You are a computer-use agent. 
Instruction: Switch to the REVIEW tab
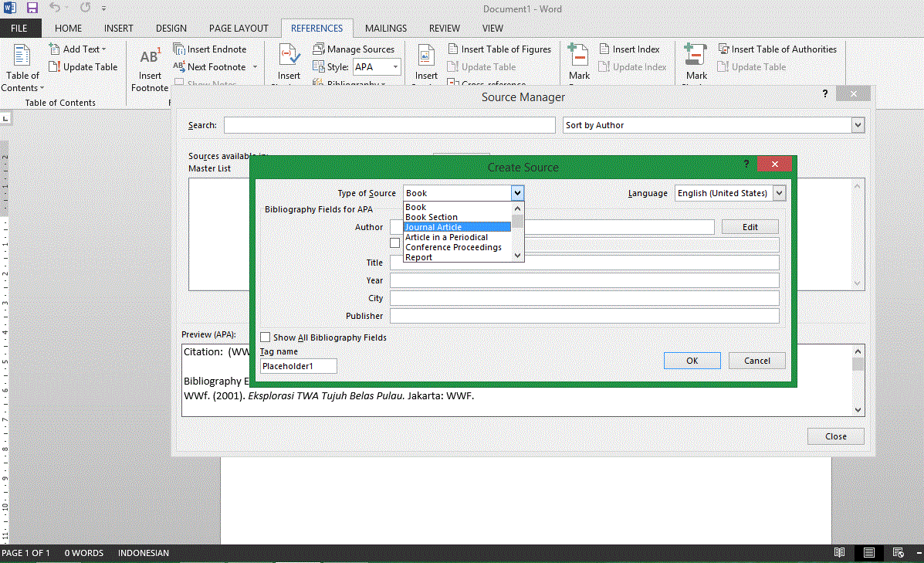[445, 29]
